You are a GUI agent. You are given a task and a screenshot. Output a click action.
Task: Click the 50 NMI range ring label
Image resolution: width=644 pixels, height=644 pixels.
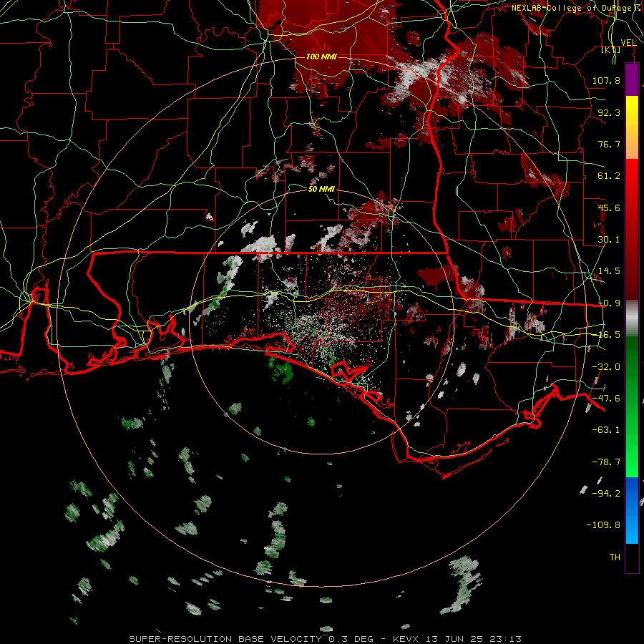click(x=321, y=189)
